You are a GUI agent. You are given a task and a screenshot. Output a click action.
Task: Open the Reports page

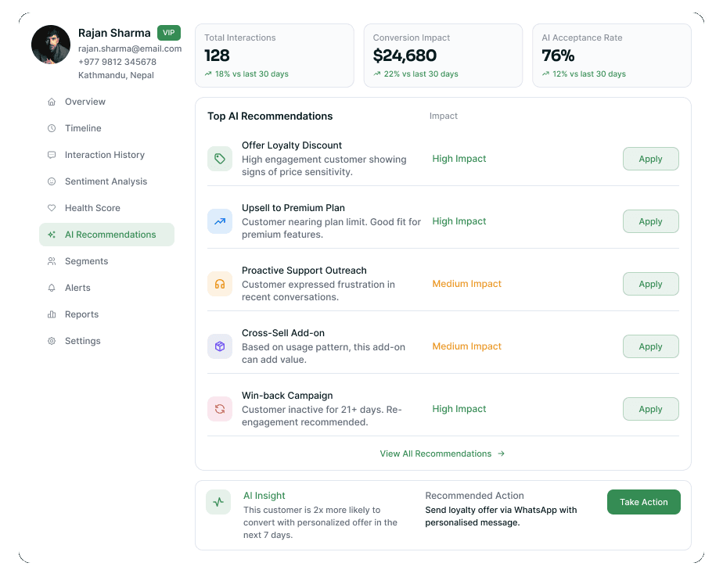tap(106, 315)
